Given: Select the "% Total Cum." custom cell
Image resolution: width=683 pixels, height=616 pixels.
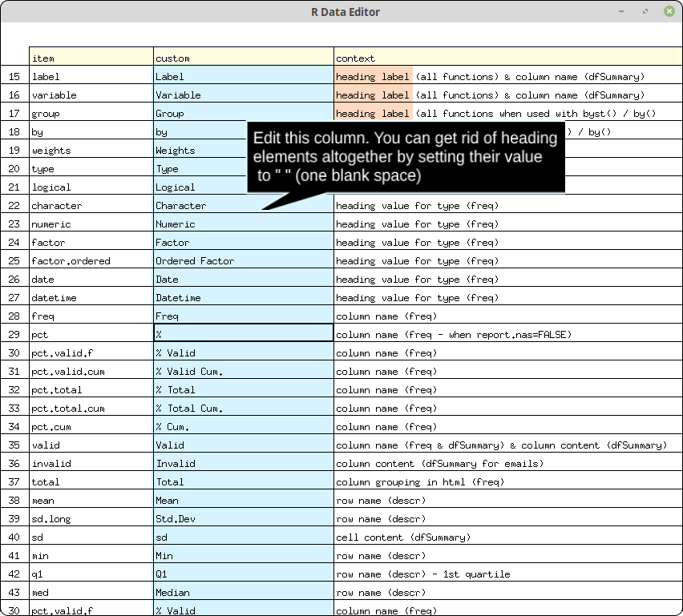Looking at the screenshot, I should point(244,409).
